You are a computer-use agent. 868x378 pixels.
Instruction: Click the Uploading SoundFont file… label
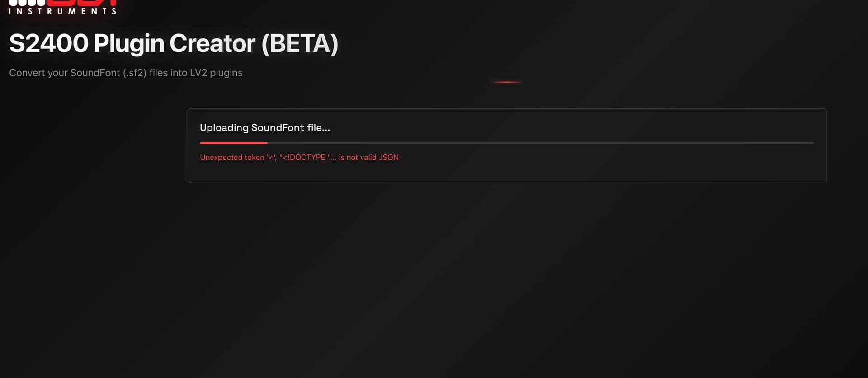[265, 128]
